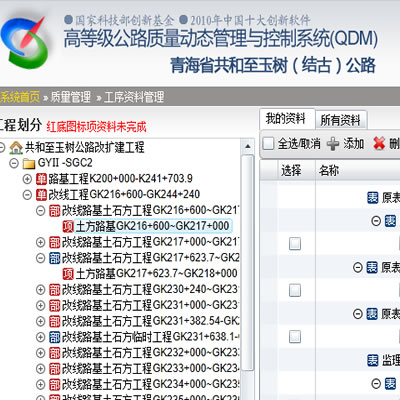Open 质量管理 in the breadcrumb

pyautogui.click(x=71, y=97)
